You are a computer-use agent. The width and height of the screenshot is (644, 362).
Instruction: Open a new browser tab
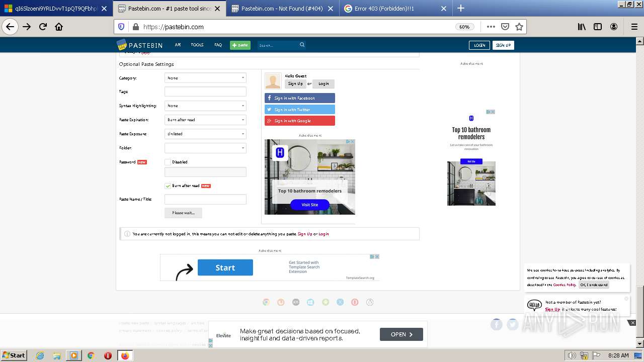coord(461,8)
